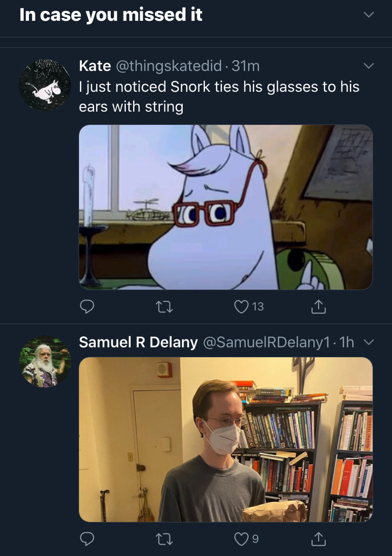Image resolution: width=392 pixels, height=556 pixels.
Task: Open Kate's tweet text about Snork
Action: tap(219, 96)
